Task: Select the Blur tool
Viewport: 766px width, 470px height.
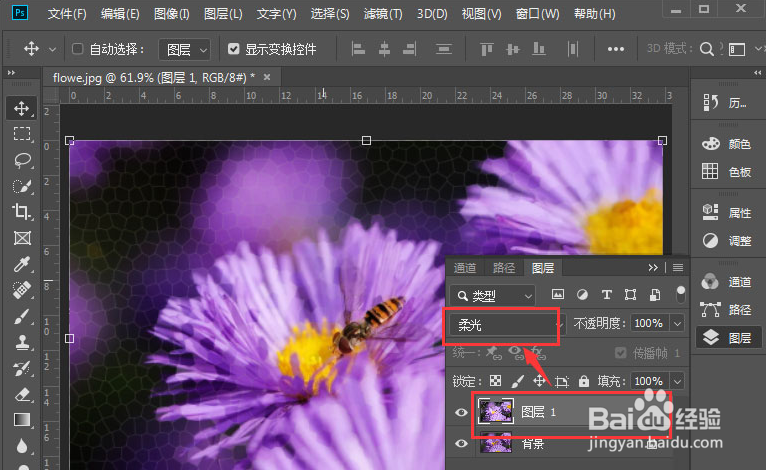Action: click(21, 446)
